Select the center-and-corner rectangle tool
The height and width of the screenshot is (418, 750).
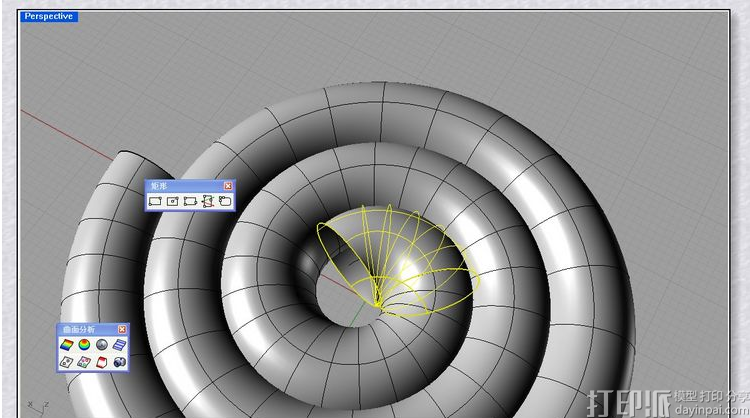tap(172, 201)
